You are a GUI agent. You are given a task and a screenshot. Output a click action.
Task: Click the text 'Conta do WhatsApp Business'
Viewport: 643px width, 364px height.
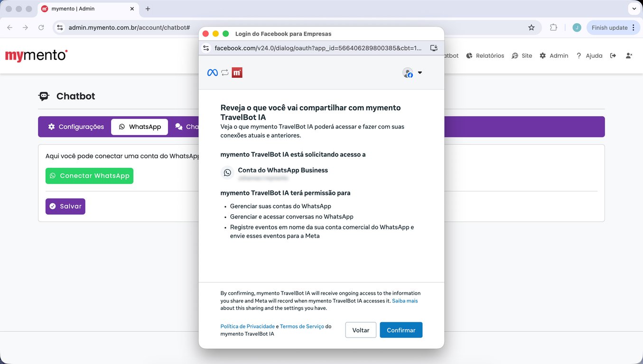[283, 170]
